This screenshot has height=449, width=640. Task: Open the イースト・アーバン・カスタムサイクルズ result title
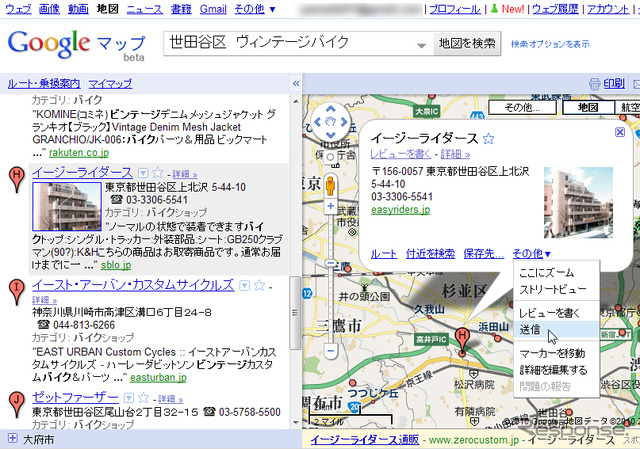[x=133, y=285]
